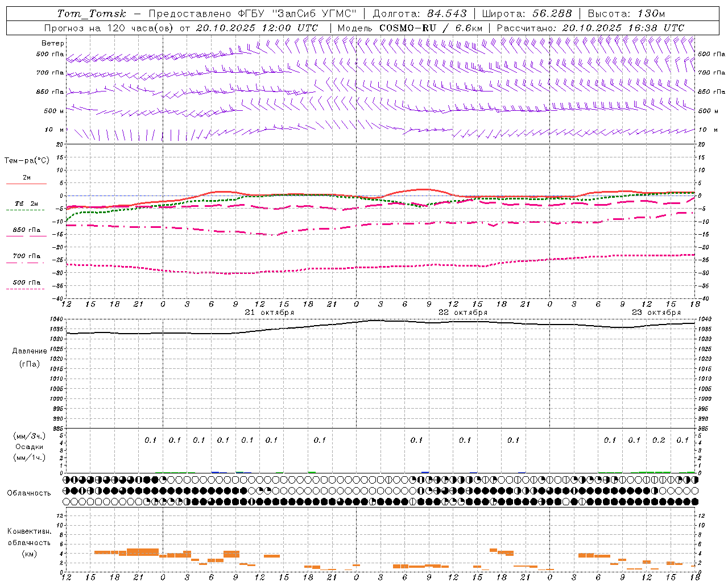Click the (мм/3ч.) precipitation unit label
The width and height of the screenshot is (728, 582).
(x=30, y=436)
